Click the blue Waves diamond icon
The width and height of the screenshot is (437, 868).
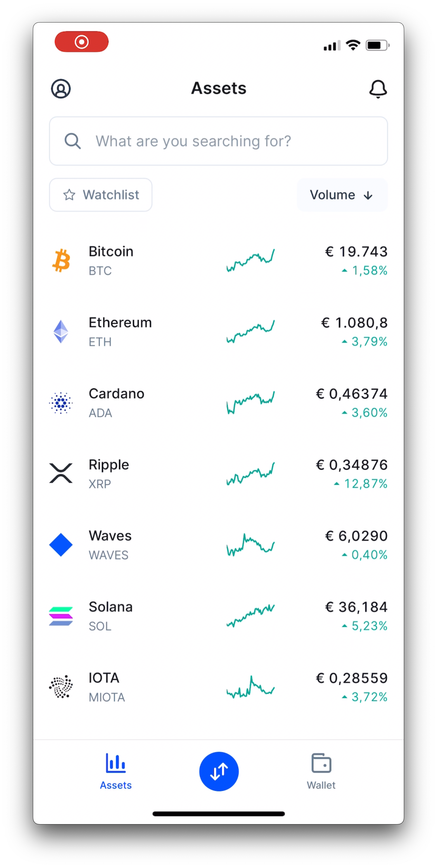click(61, 545)
